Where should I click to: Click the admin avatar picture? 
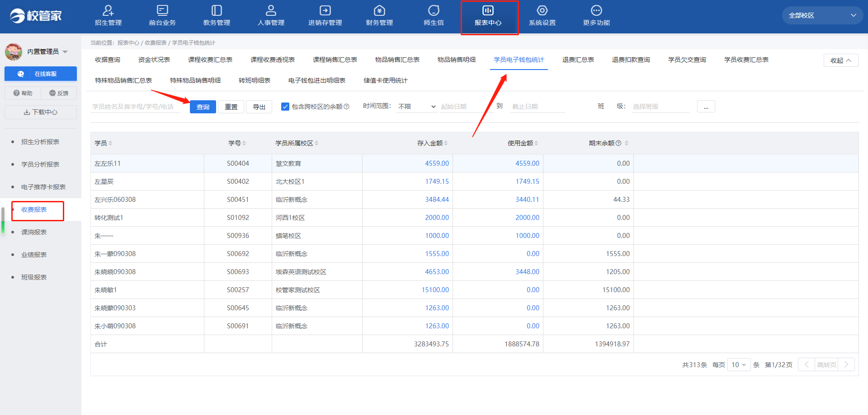pos(14,52)
